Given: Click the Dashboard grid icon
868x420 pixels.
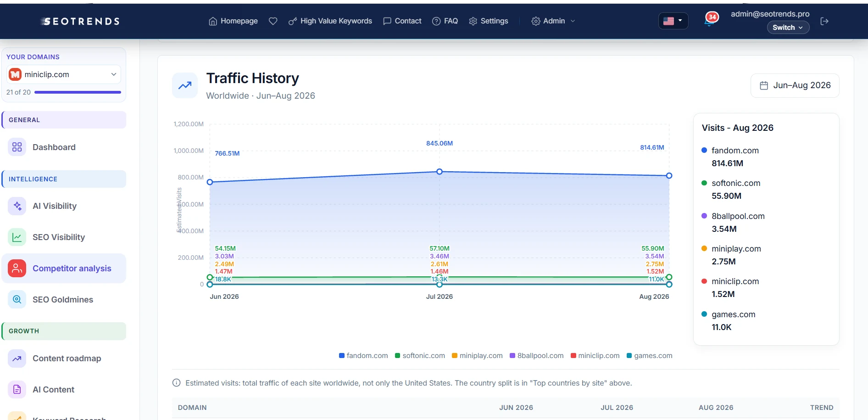Looking at the screenshot, I should coord(17,147).
